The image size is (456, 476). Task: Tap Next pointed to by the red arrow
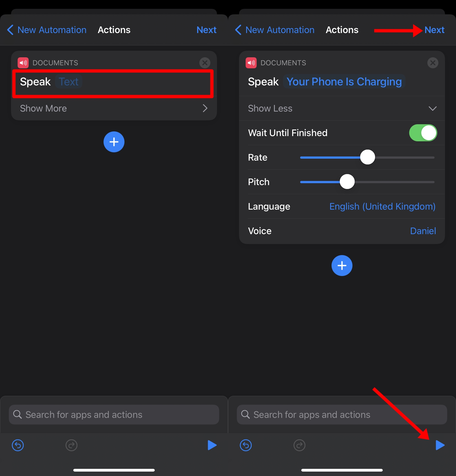(434, 30)
